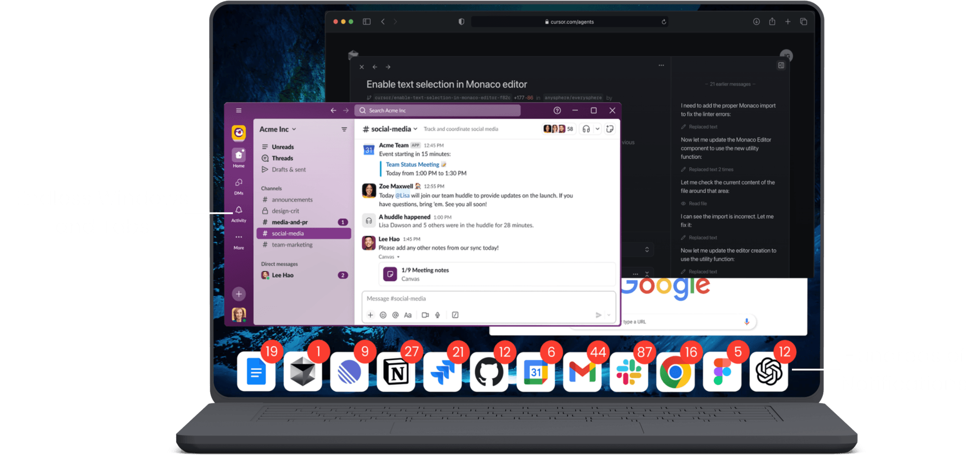Viewport: 980px width, 456px height.
Task: Click the DMs icon in Slack sidebar
Action: (239, 183)
